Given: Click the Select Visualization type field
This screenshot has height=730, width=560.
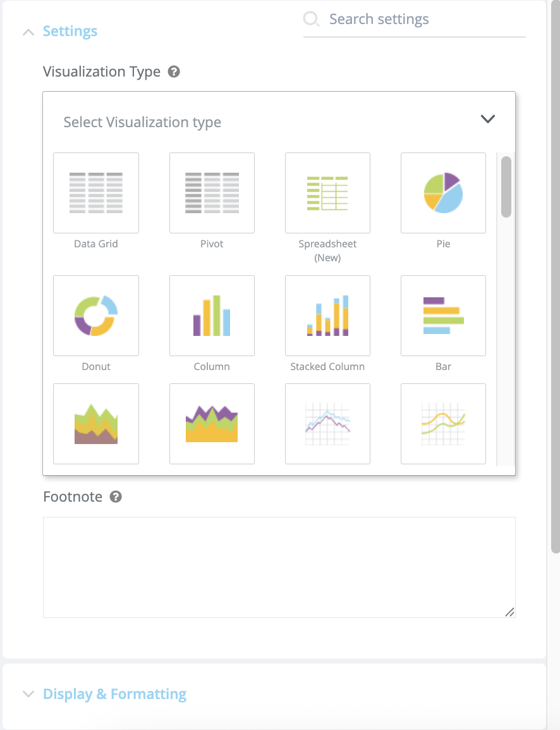Looking at the screenshot, I should pyautogui.click(x=279, y=122).
